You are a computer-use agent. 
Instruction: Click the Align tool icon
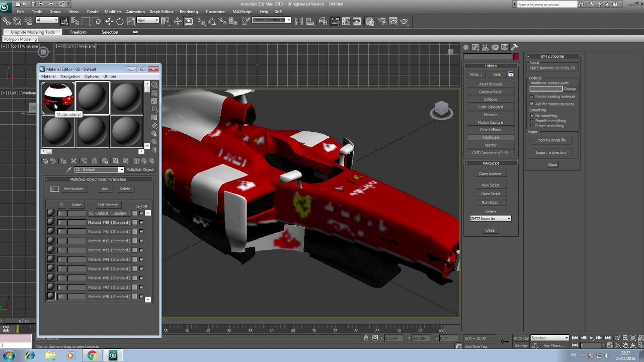click(310, 21)
